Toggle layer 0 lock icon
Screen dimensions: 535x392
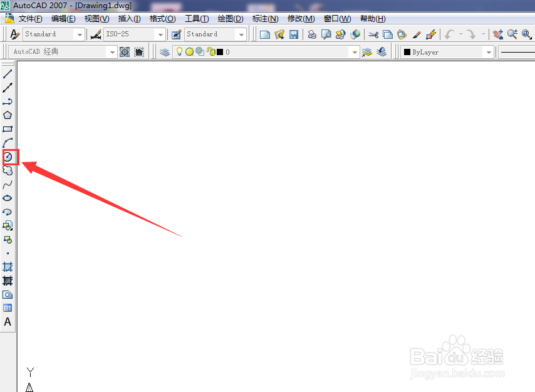pyautogui.click(x=211, y=51)
